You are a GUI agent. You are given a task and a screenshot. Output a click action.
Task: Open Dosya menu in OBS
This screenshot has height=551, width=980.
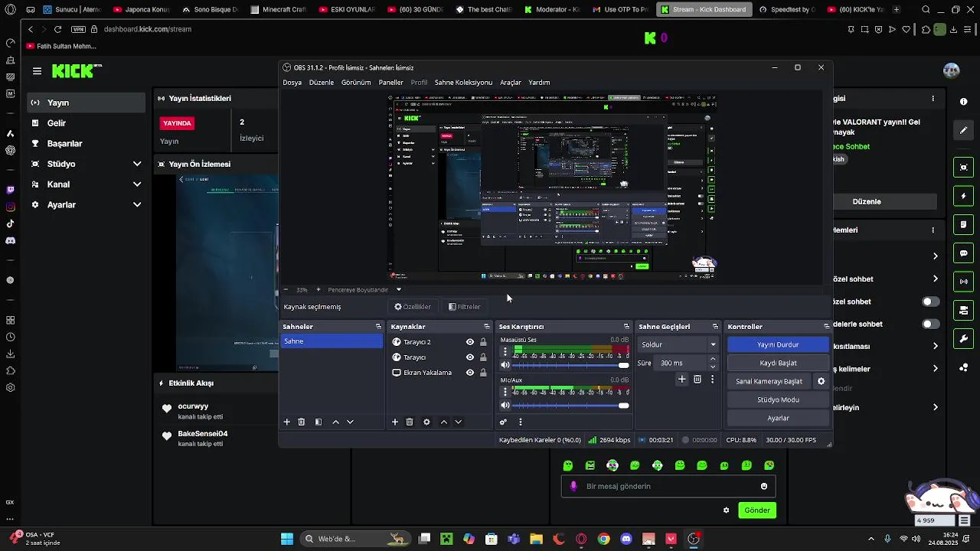click(292, 82)
